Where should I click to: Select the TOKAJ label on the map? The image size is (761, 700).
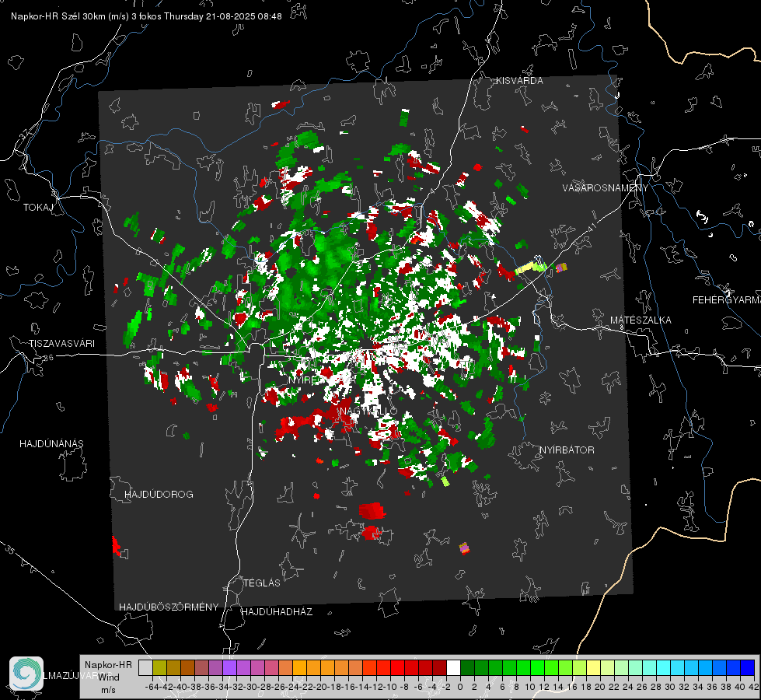pyautogui.click(x=38, y=208)
